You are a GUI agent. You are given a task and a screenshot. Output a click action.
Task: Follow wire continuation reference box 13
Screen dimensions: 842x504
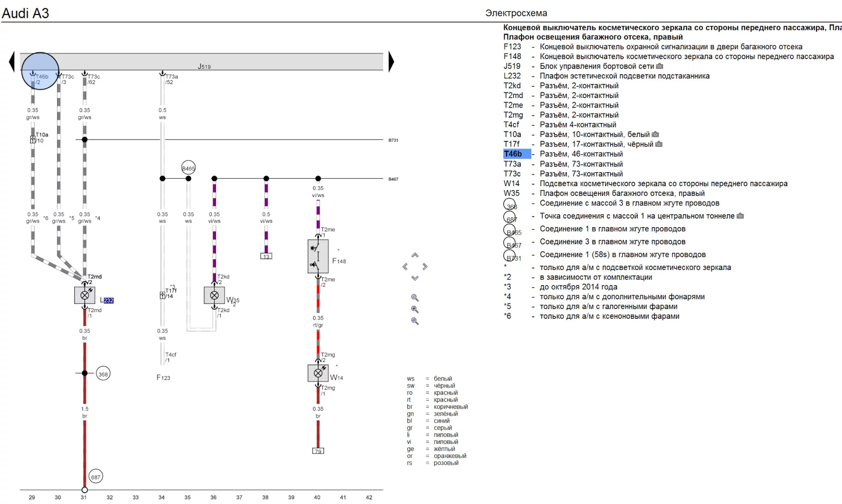point(266,256)
